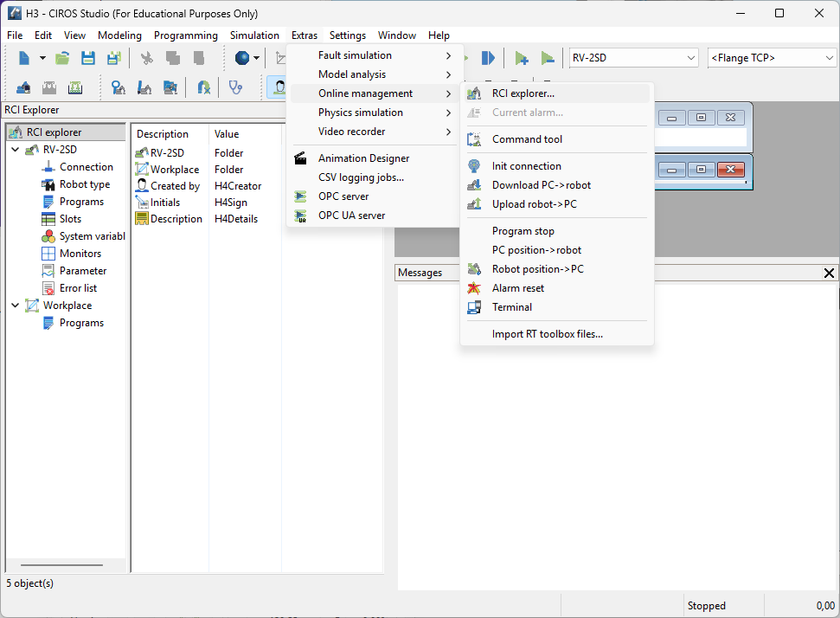Choose Robot position->PC entry
This screenshot has height=618, width=840.
click(557, 269)
